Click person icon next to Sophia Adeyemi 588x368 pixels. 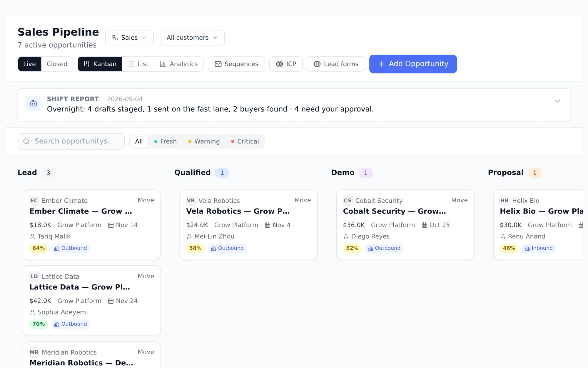coord(32,312)
